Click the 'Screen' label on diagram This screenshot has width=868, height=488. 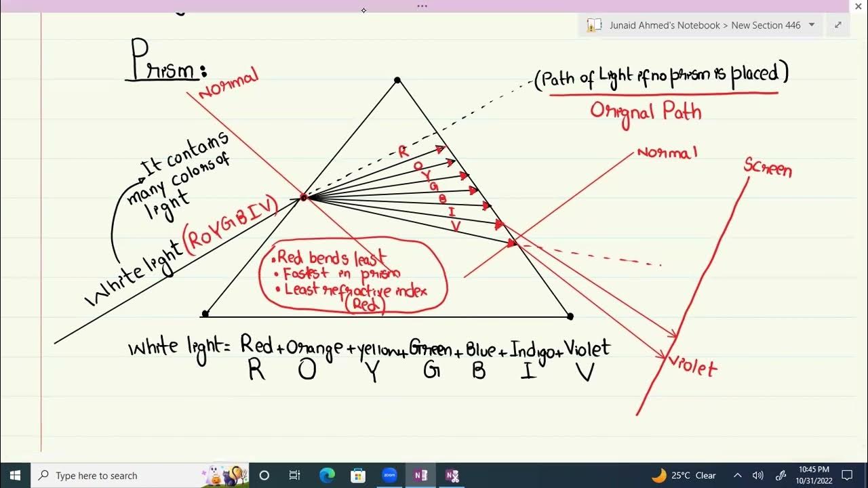point(768,167)
